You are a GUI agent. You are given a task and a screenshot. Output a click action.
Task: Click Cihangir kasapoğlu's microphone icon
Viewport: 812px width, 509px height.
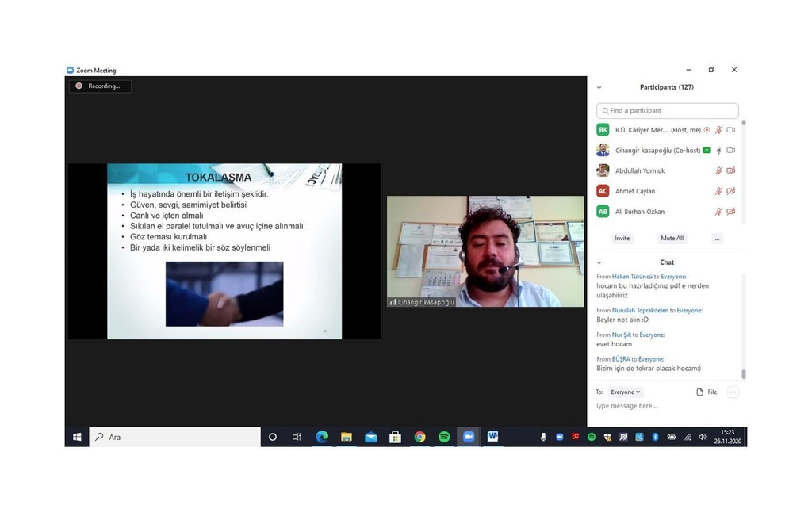click(718, 151)
